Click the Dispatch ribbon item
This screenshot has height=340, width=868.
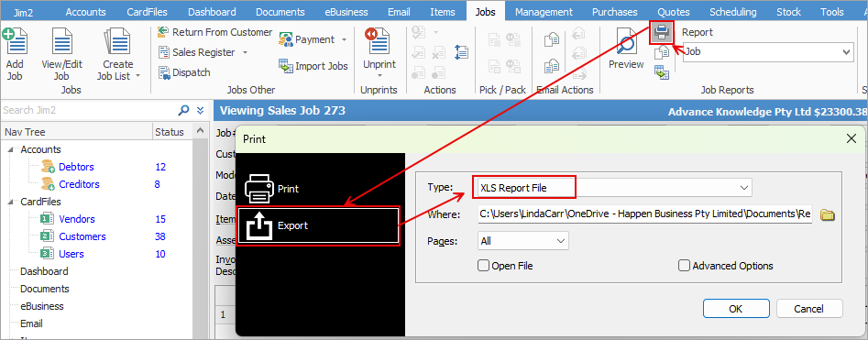pyautogui.click(x=184, y=72)
